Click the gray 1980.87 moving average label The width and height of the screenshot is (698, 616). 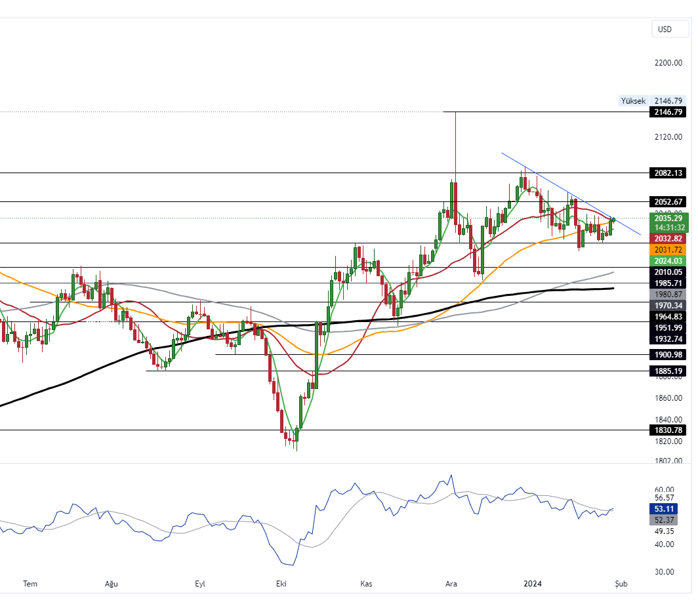668,295
